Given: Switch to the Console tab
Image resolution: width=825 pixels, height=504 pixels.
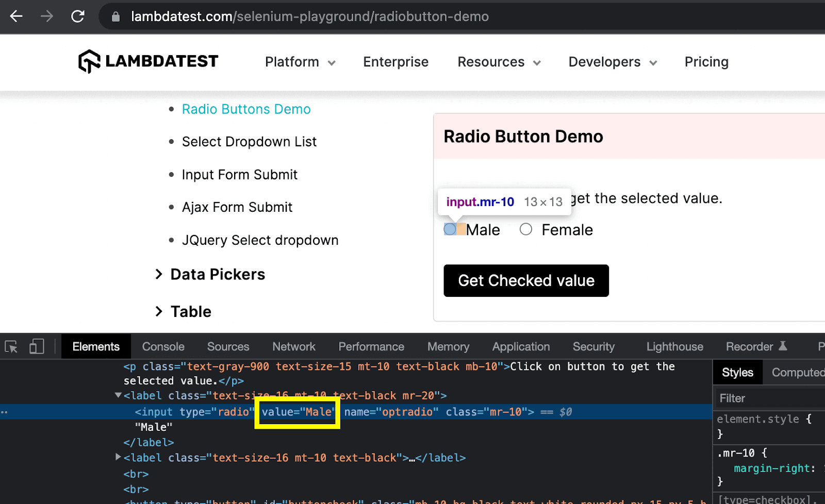Looking at the screenshot, I should point(163,346).
